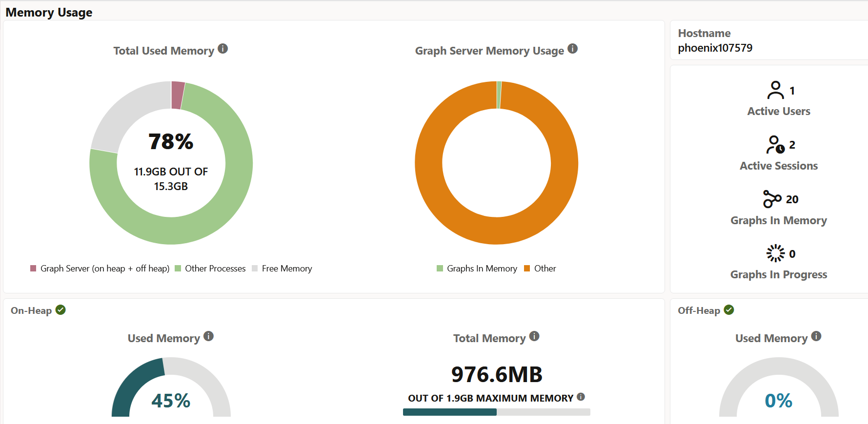Click the 45% On-Heap used memory gauge
Image resolution: width=868 pixels, height=424 pixels.
pos(171,387)
